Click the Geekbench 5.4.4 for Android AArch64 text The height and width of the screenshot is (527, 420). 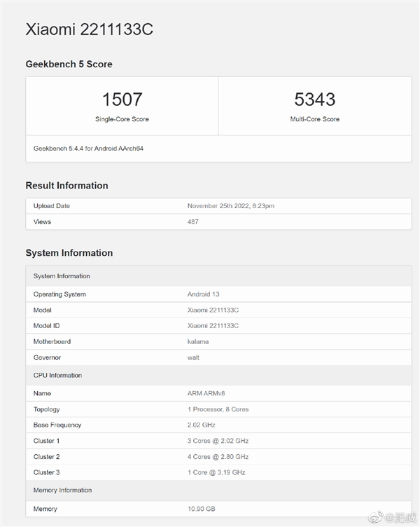88,149
